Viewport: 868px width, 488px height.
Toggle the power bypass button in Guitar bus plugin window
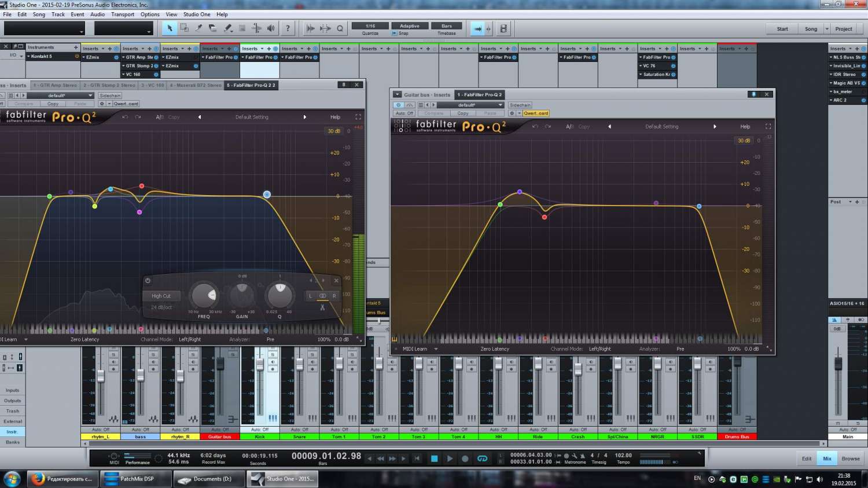(398, 105)
